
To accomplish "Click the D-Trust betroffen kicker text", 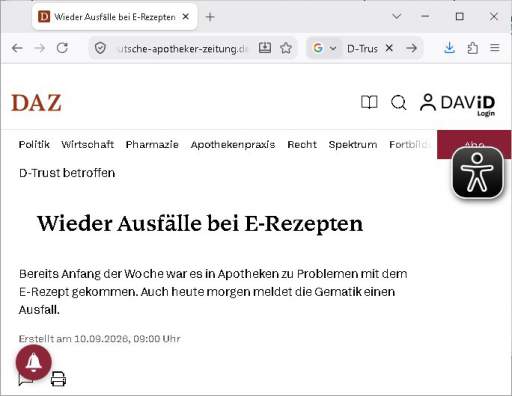I will [67, 173].
